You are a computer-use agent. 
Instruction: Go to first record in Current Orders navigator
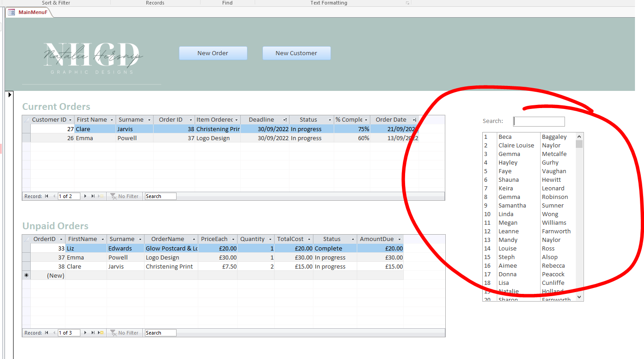47,196
